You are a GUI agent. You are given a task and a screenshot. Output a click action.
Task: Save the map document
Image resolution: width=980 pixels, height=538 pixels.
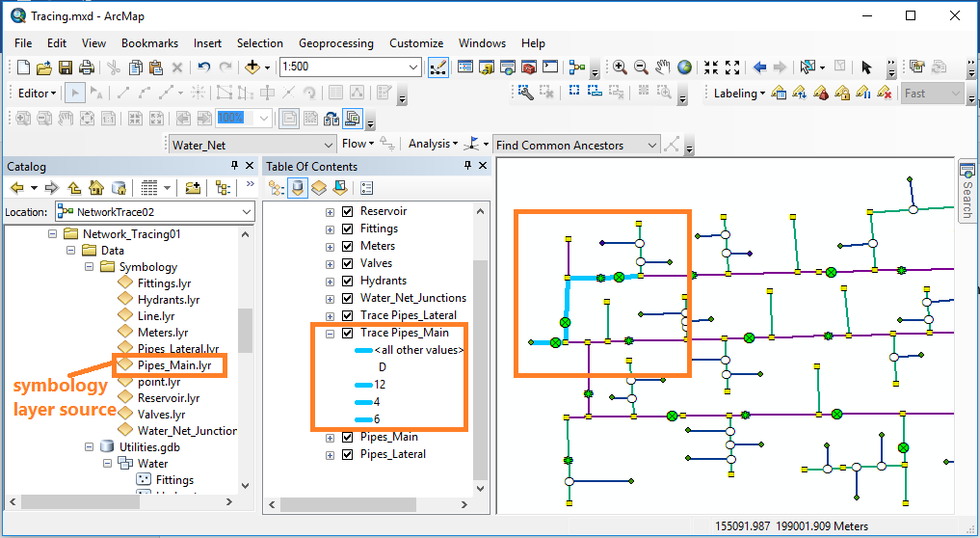point(65,67)
